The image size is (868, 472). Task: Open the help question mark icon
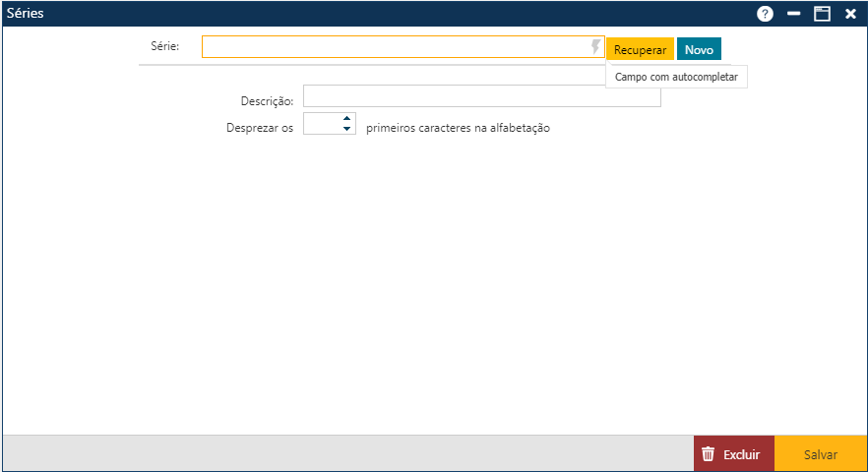[765, 14]
